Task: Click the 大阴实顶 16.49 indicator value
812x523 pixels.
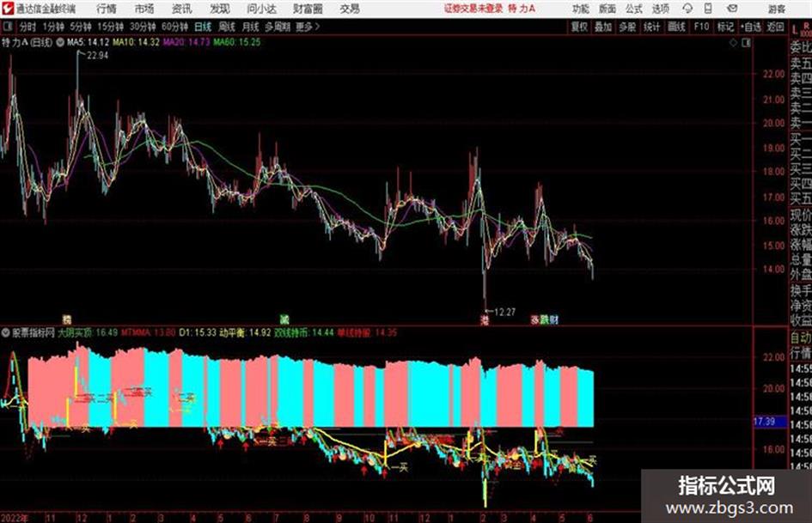Action: coord(88,332)
